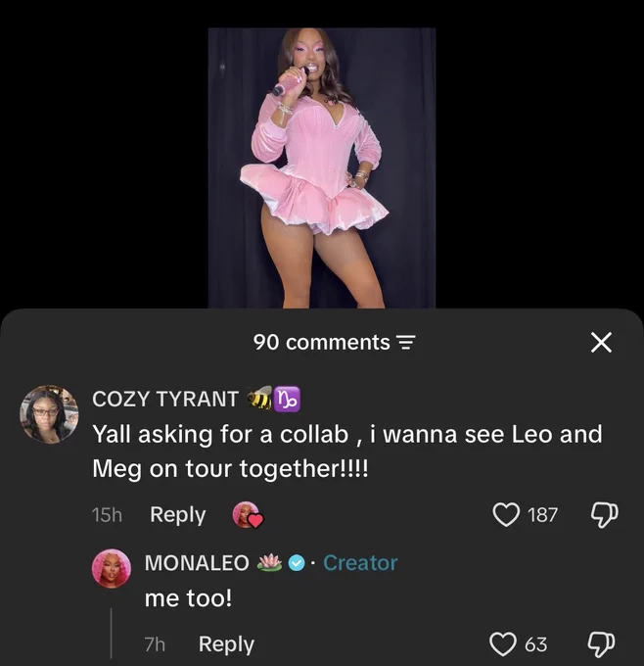Open the COZY TYRANT username link
The image size is (644, 666).
point(165,400)
